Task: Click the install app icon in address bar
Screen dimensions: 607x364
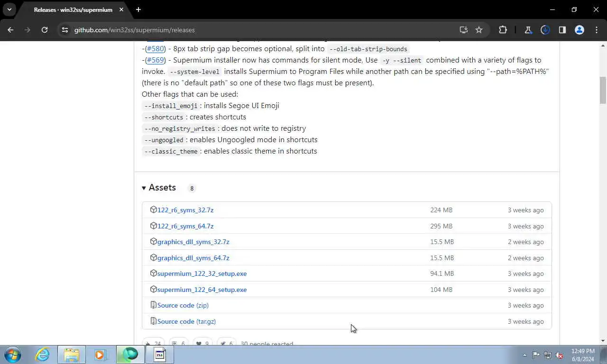Action: (464, 30)
